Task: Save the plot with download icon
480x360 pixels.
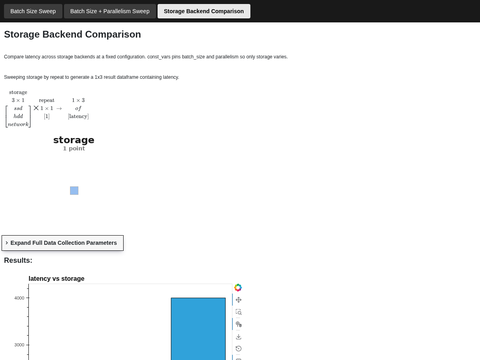Action: [x=238, y=337]
